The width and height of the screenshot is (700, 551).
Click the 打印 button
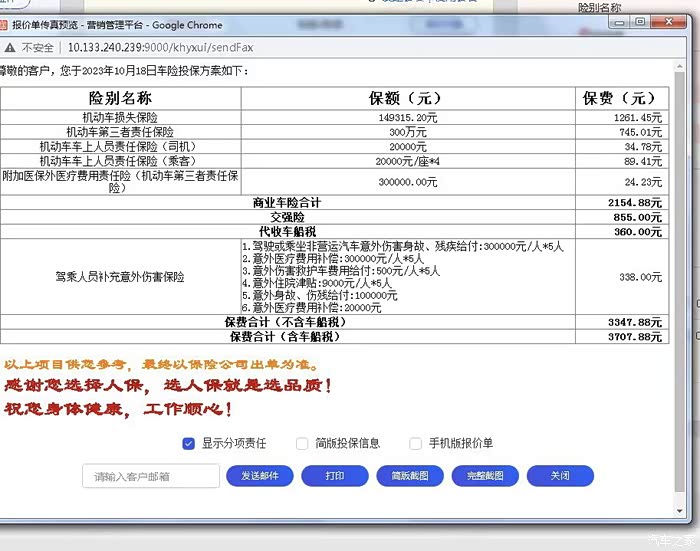click(x=335, y=476)
